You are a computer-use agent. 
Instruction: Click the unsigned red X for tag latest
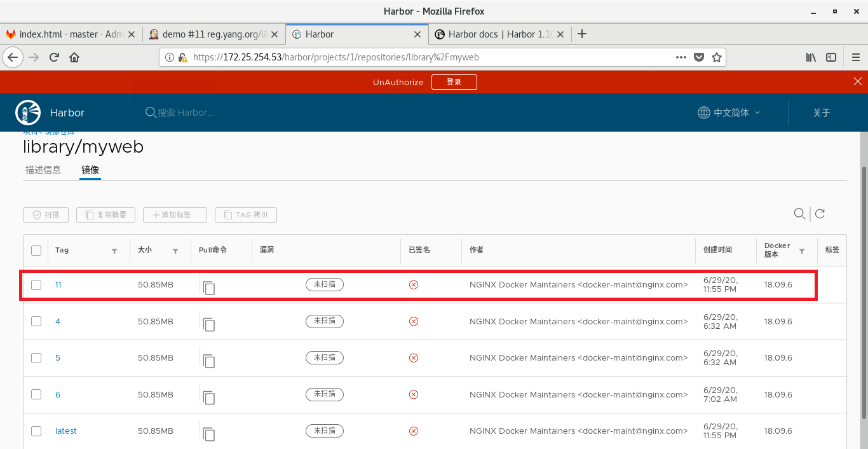(x=414, y=431)
